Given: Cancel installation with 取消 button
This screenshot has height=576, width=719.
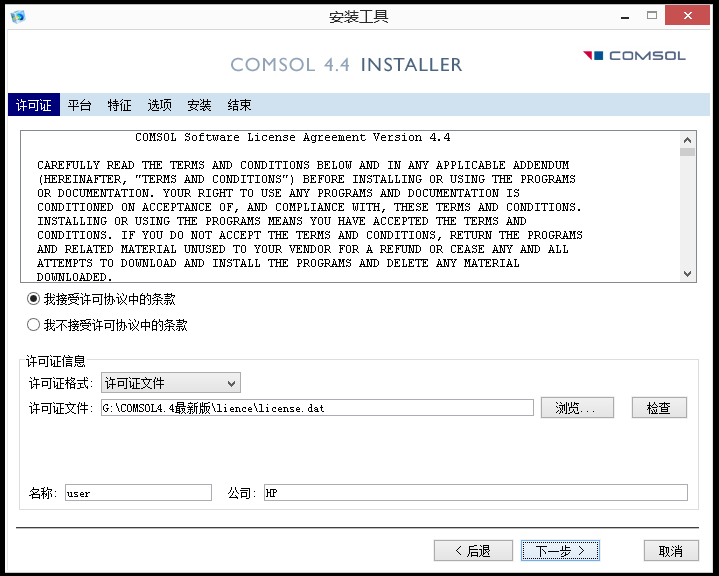Looking at the screenshot, I should pyautogui.click(x=671, y=550).
